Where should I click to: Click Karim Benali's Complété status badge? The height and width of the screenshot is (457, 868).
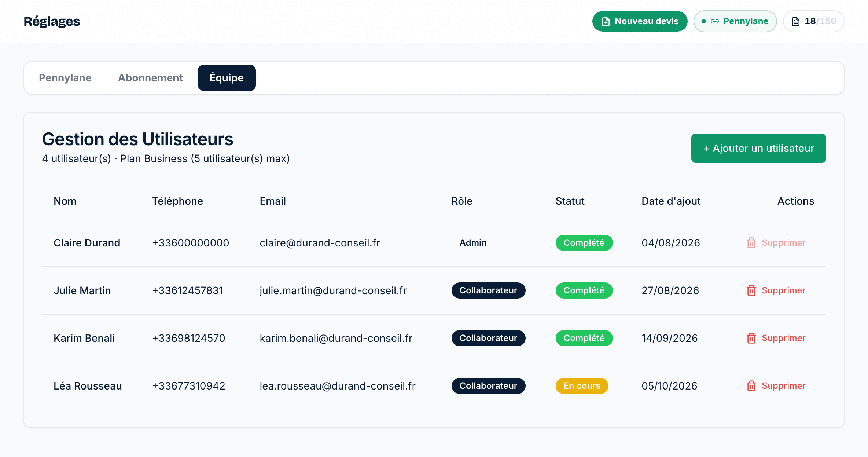(x=584, y=338)
